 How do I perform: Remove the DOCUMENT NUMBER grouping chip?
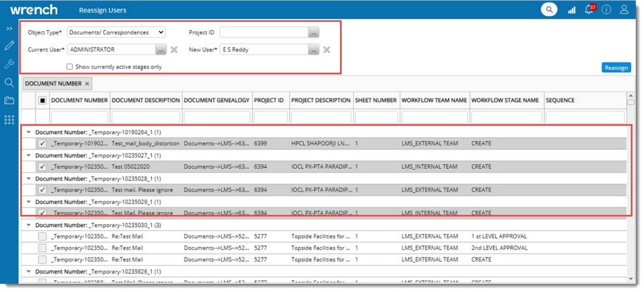87,84
